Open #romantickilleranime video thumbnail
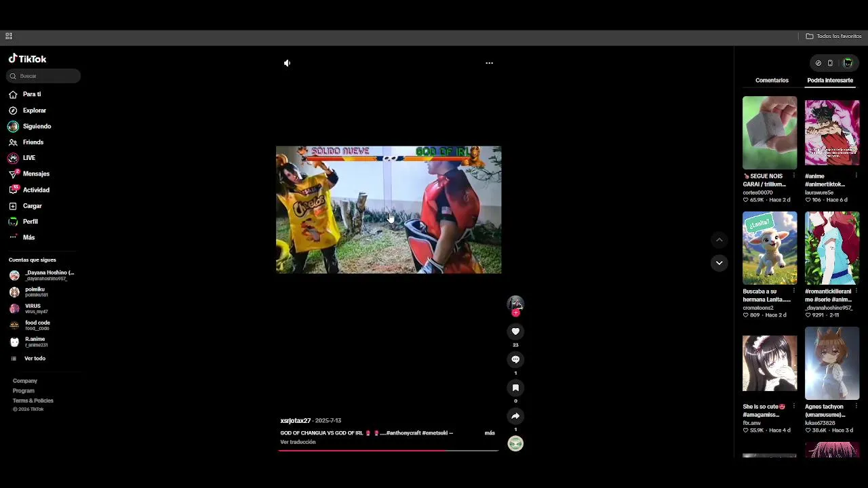The image size is (868, 488). [832, 248]
